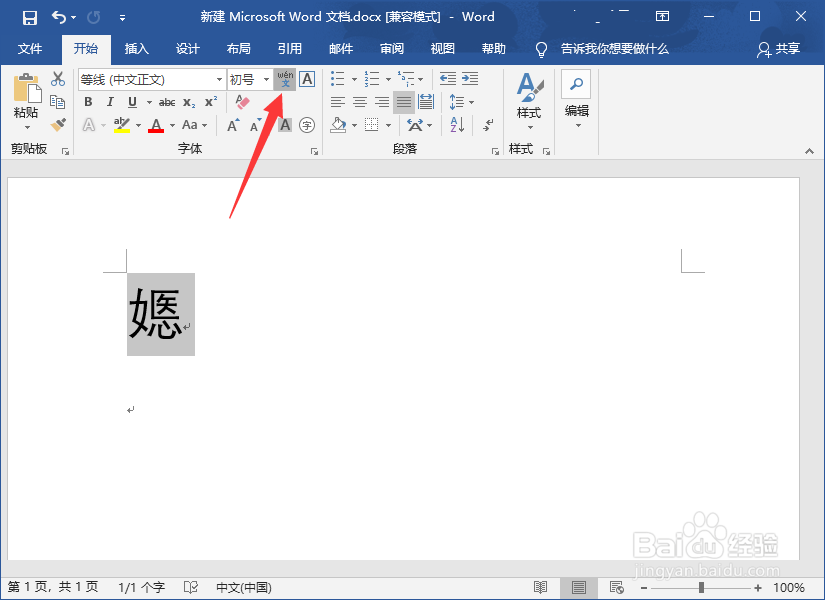
Task: Apply bold formatting with the B icon
Action: [88, 102]
